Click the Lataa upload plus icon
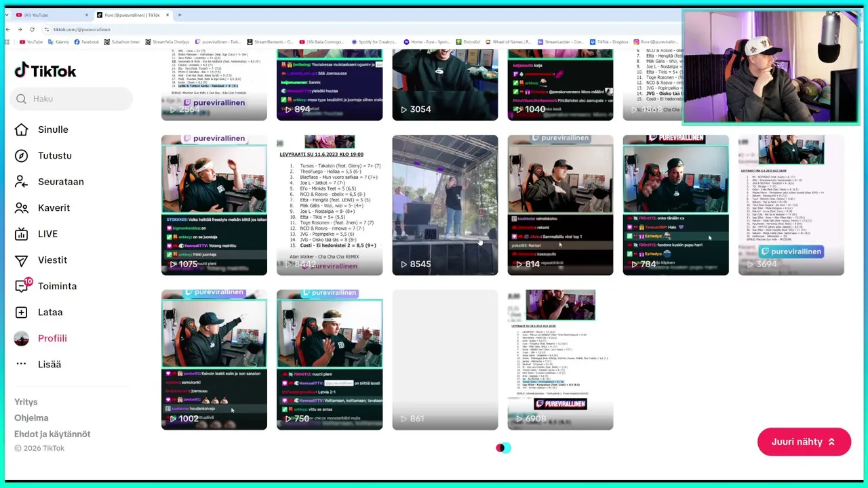This screenshot has height=488, width=868. [22, 312]
